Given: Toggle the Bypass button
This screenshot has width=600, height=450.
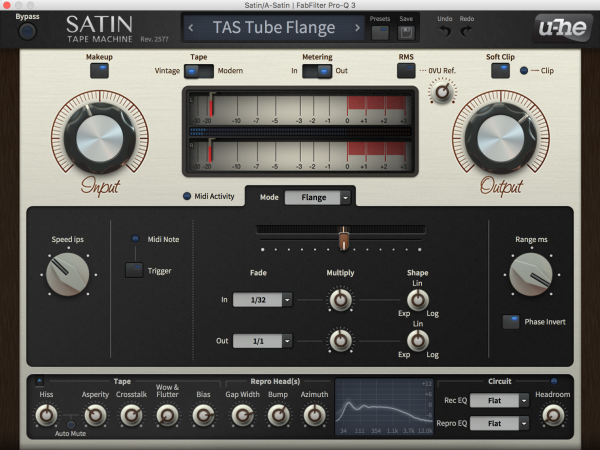Looking at the screenshot, I should [x=27, y=31].
